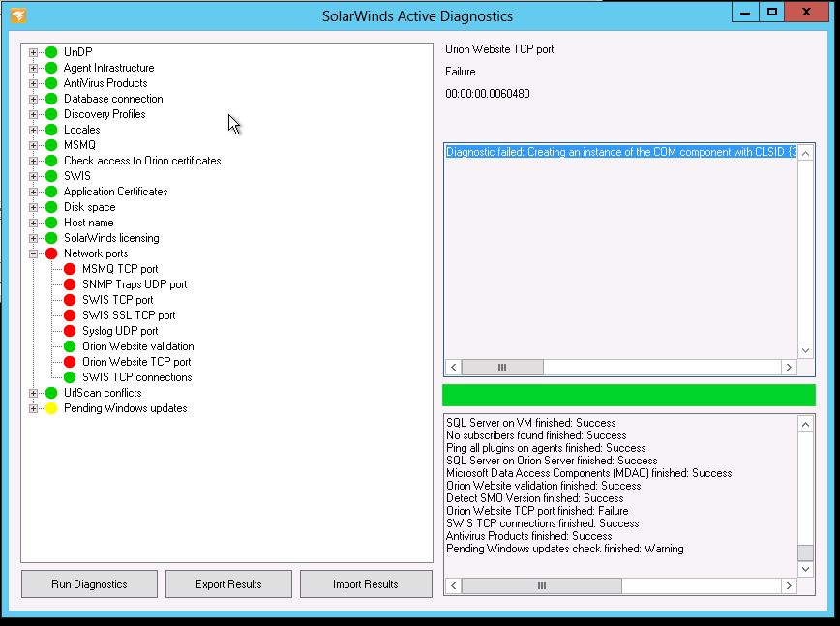Click scroll-down arrow in the results log pane
Screen dimensions: 840x626
(805, 569)
